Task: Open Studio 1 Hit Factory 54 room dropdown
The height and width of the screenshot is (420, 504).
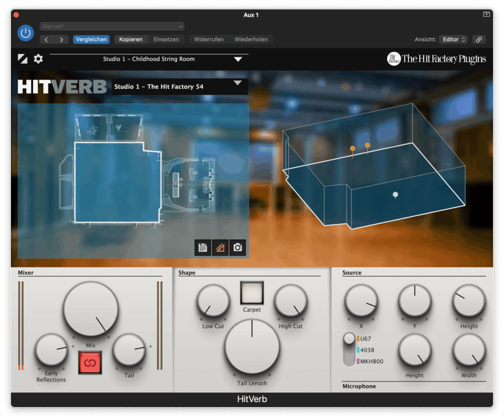Action: click(x=180, y=87)
